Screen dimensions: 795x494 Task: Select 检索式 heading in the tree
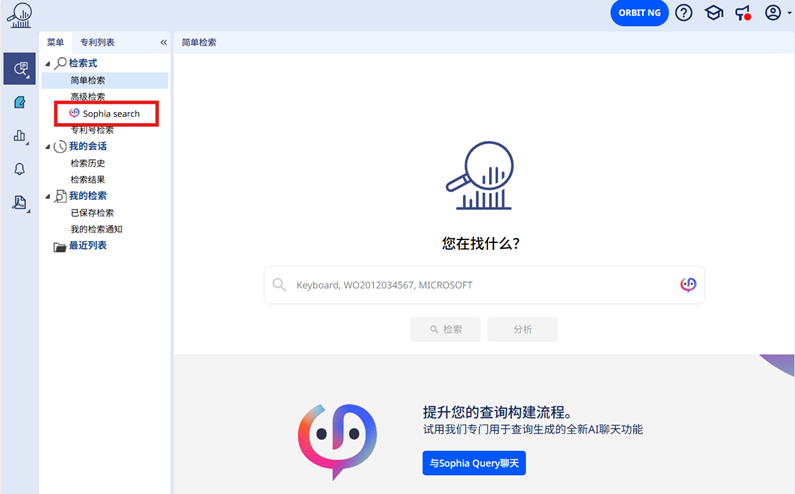[83, 63]
